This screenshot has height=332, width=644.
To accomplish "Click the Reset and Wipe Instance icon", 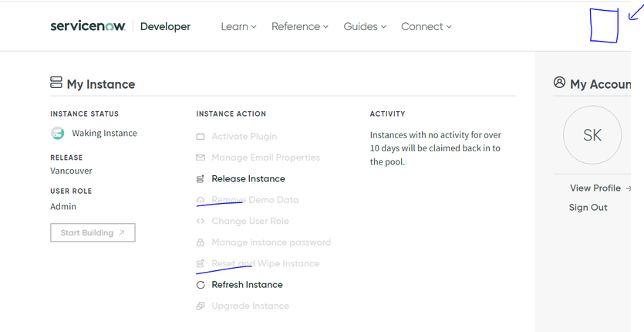I will pyautogui.click(x=201, y=263).
